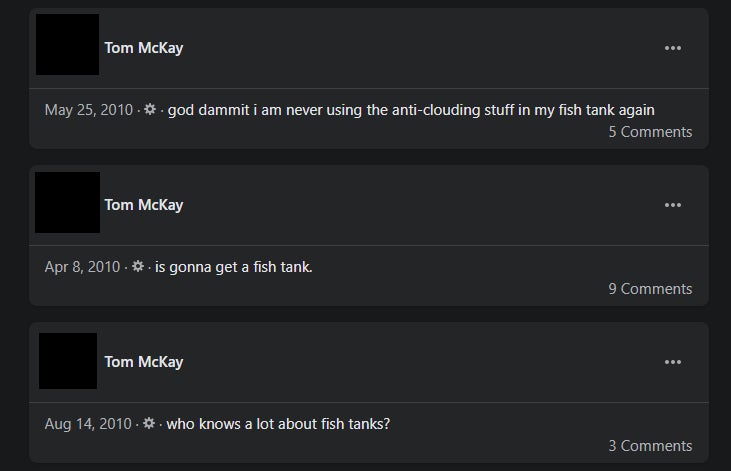Screen dimensions: 731x471
Task: Open profile picture on "who knows a lot" post
Action: [x=68, y=361]
